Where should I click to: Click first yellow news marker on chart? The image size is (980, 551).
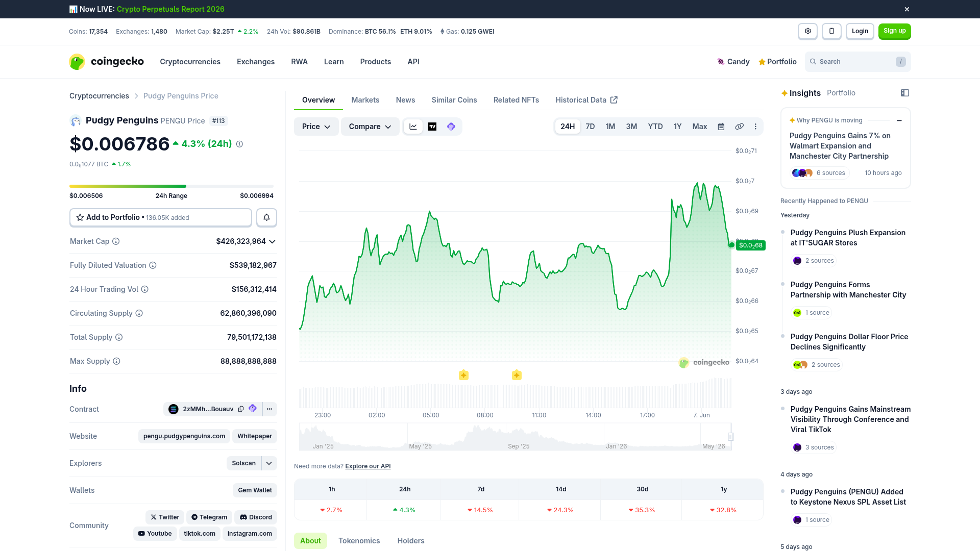463,375
